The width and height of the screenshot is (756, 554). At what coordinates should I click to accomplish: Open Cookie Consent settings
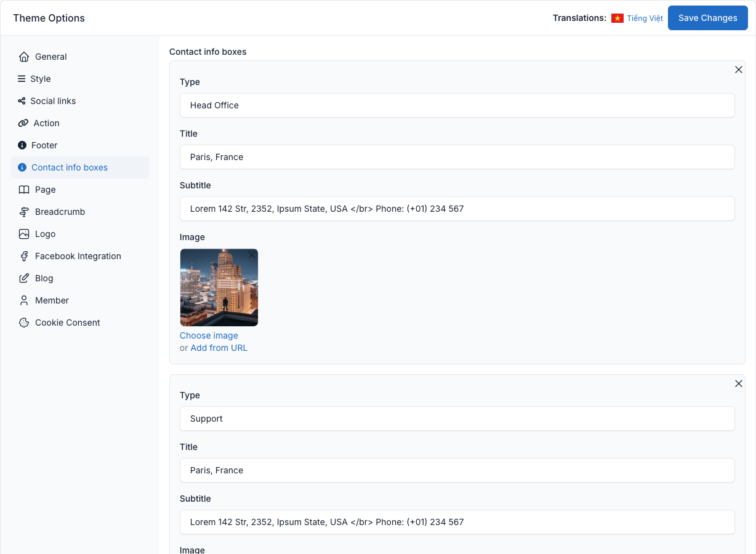[x=80, y=323]
